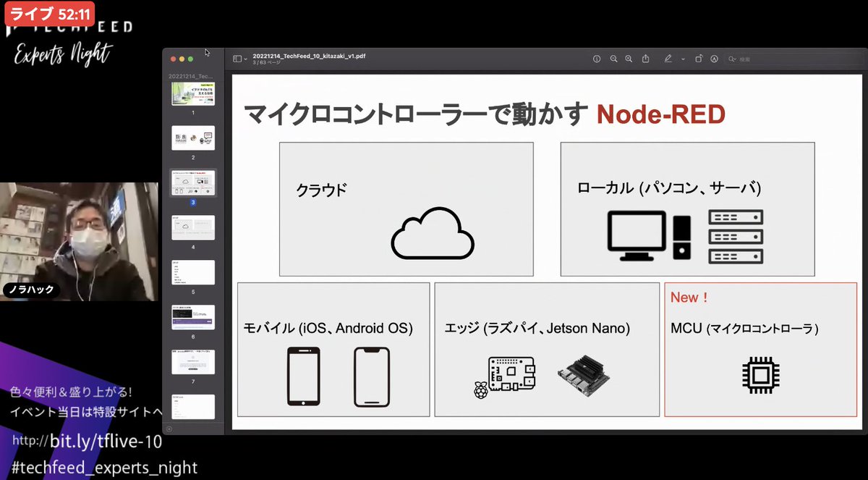Screen dimensions: 868x480
Task: Click the add page button in the sidebar footer
Action: pos(169,429)
